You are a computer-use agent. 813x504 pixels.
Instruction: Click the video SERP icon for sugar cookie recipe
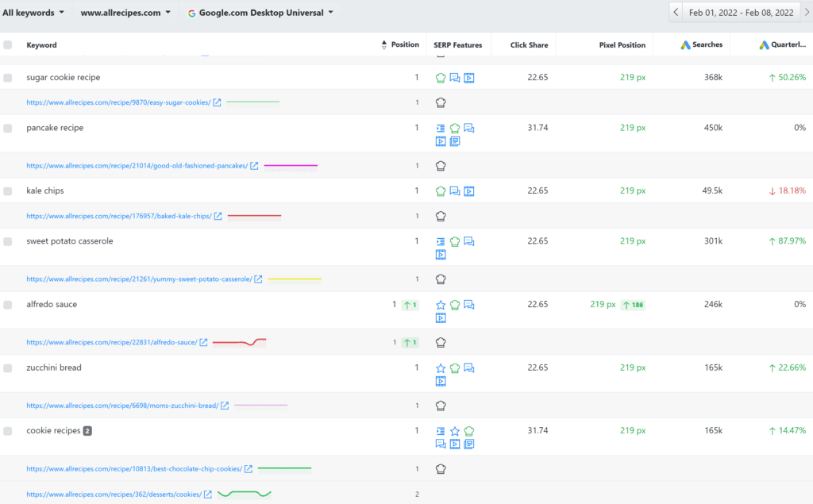point(468,78)
